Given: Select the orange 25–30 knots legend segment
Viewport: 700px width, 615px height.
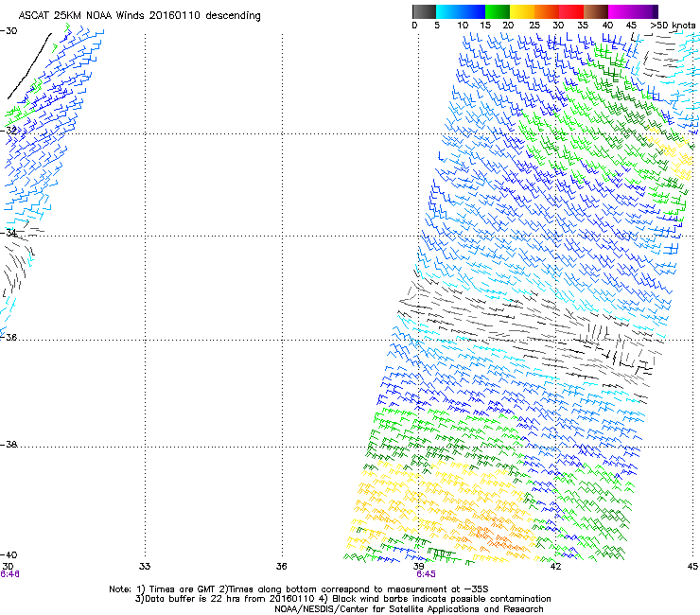Looking at the screenshot, I should [x=547, y=11].
